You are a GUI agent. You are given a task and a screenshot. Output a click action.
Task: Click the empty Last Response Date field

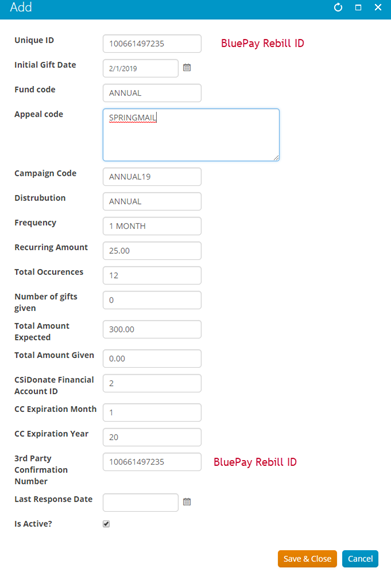point(141,503)
